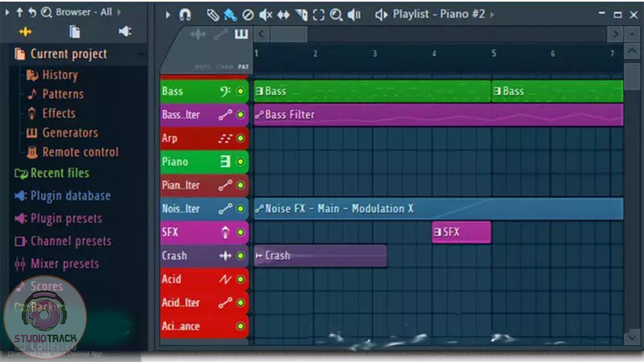Open the clip menu of the Crash clip
Screen dimensions: 644x362
click(x=259, y=255)
